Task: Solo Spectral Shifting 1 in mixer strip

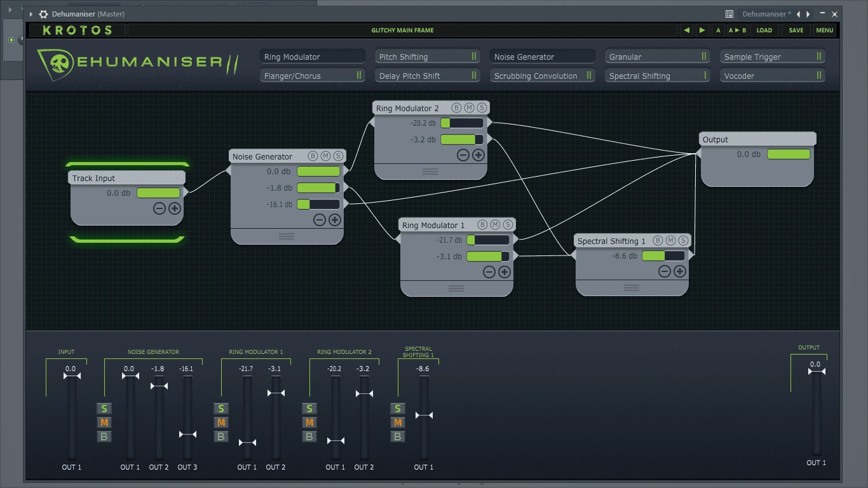Action: (x=397, y=409)
